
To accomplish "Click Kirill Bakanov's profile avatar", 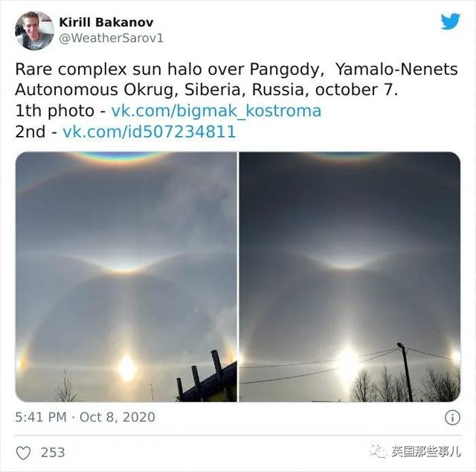I will 35,30.
